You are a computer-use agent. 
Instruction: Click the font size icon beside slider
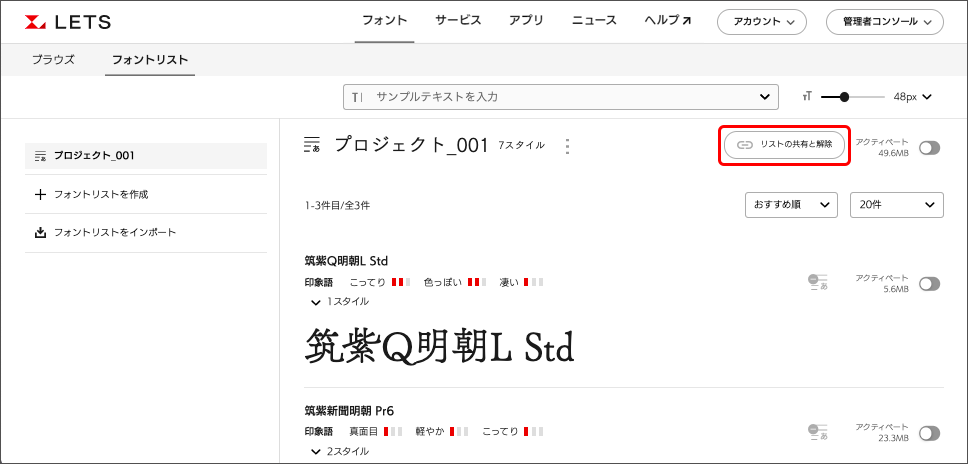tap(806, 97)
